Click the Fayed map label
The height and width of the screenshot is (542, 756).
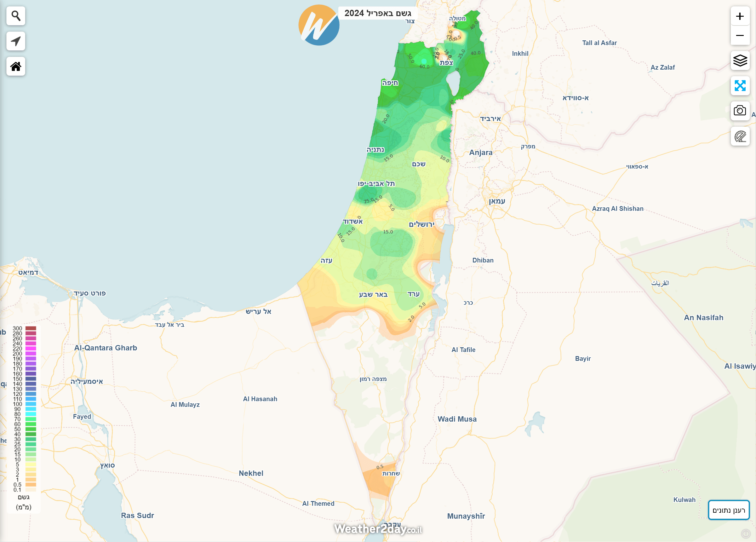click(82, 416)
